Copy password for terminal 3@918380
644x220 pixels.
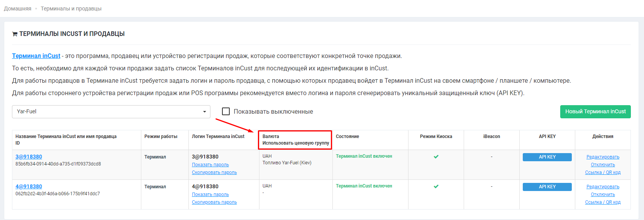point(214,172)
